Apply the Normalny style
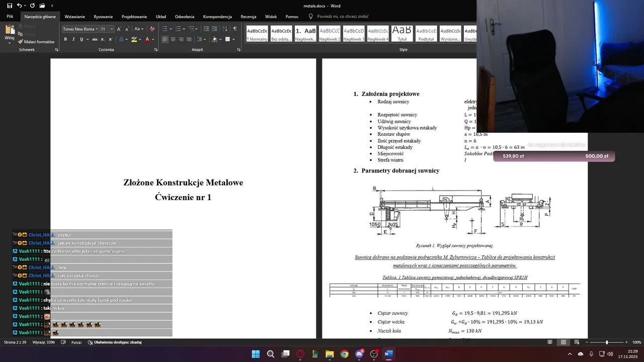 tap(257, 34)
